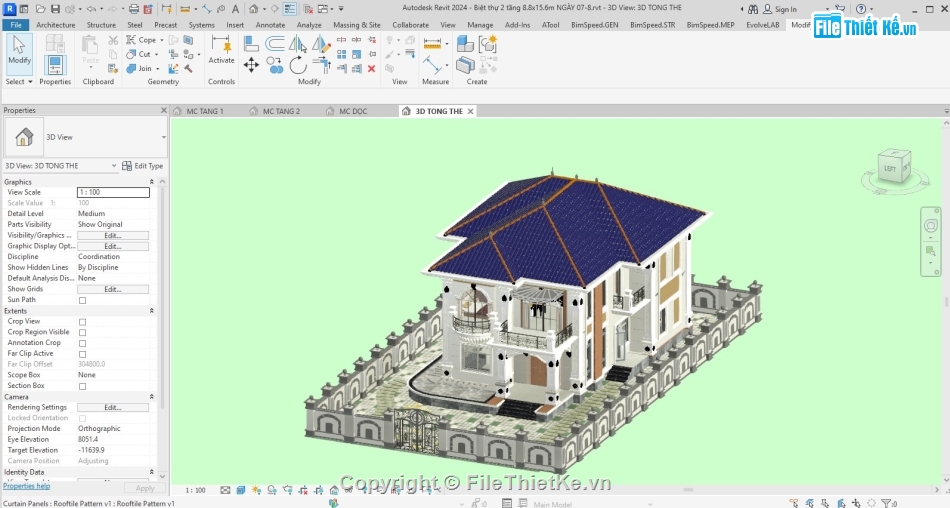Toggle the Annotation Crop checkbox
The image size is (950, 508).
click(82, 343)
